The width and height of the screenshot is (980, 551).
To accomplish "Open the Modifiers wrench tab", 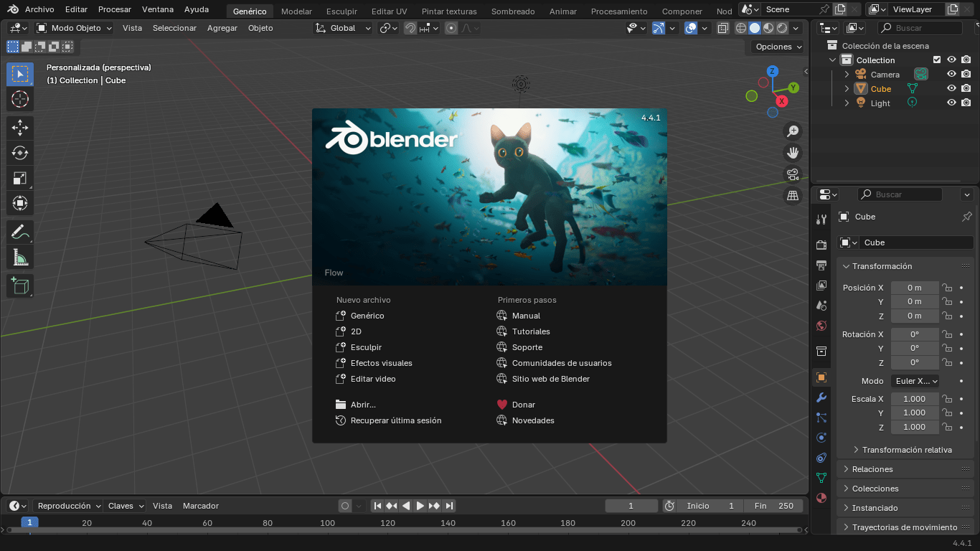I will pyautogui.click(x=821, y=397).
